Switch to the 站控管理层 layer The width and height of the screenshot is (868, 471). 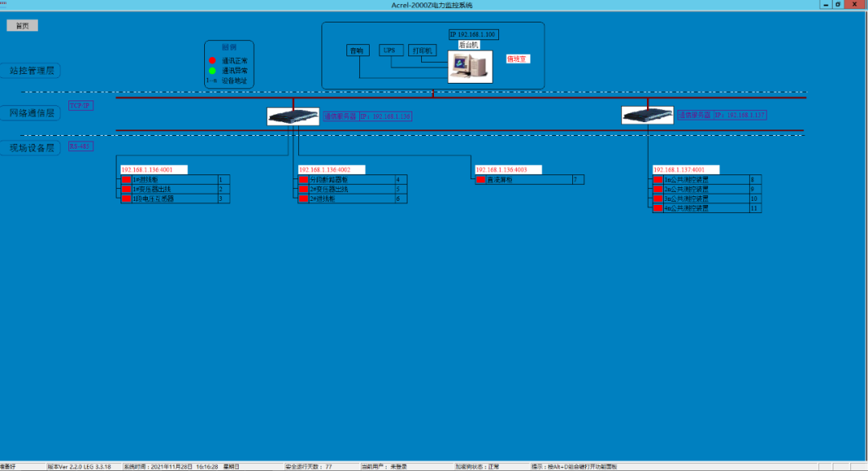point(32,71)
